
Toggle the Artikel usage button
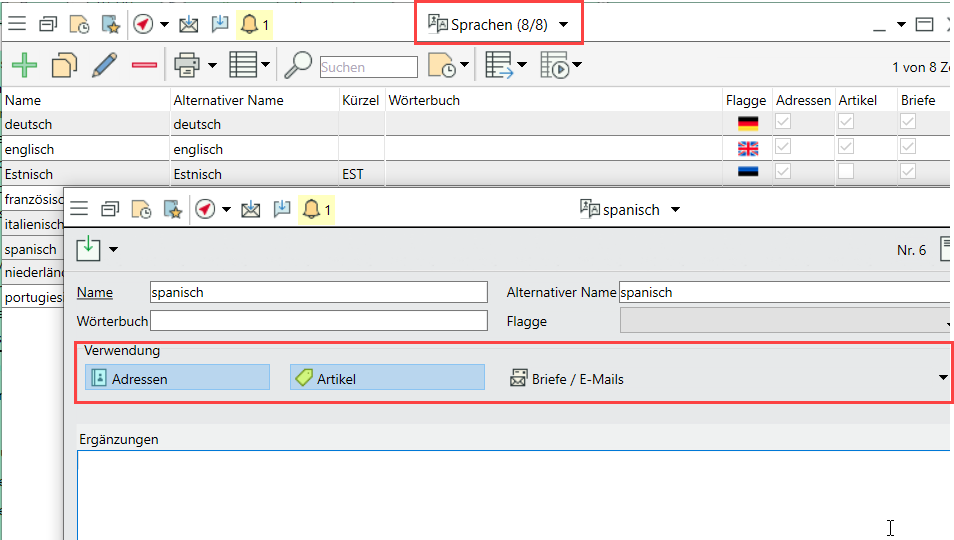coord(387,378)
